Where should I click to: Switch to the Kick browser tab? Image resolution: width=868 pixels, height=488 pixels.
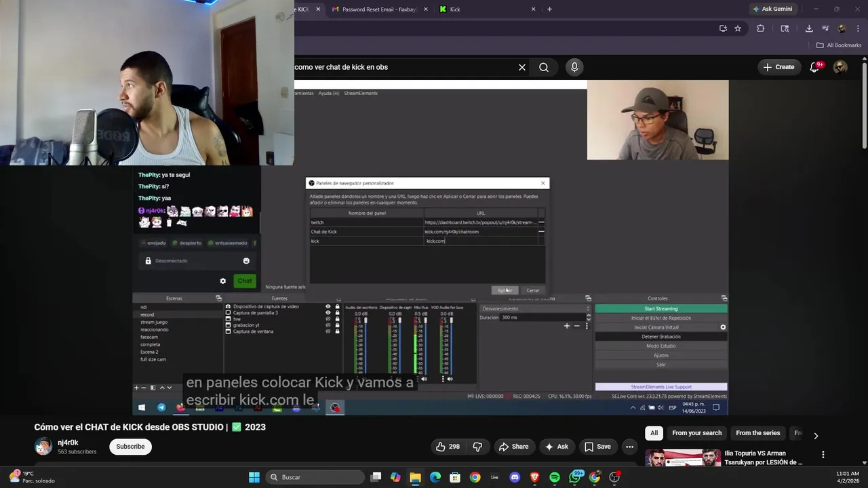tap(487, 9)
